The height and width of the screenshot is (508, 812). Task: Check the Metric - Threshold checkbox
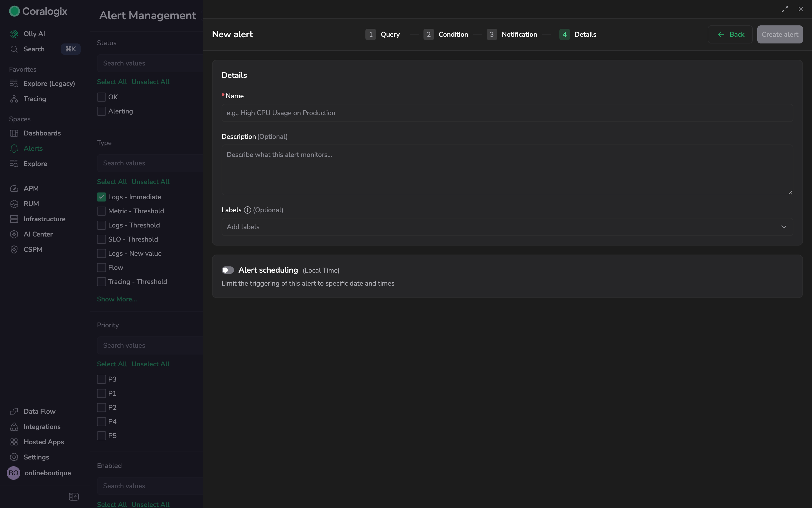[x=101, y=211]
